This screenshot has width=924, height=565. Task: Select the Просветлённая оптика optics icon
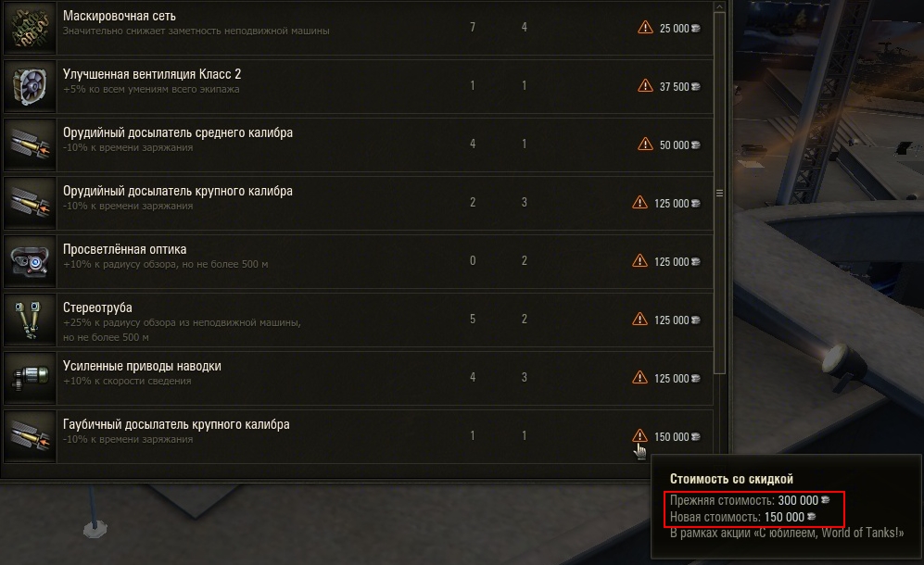point(30,261)
